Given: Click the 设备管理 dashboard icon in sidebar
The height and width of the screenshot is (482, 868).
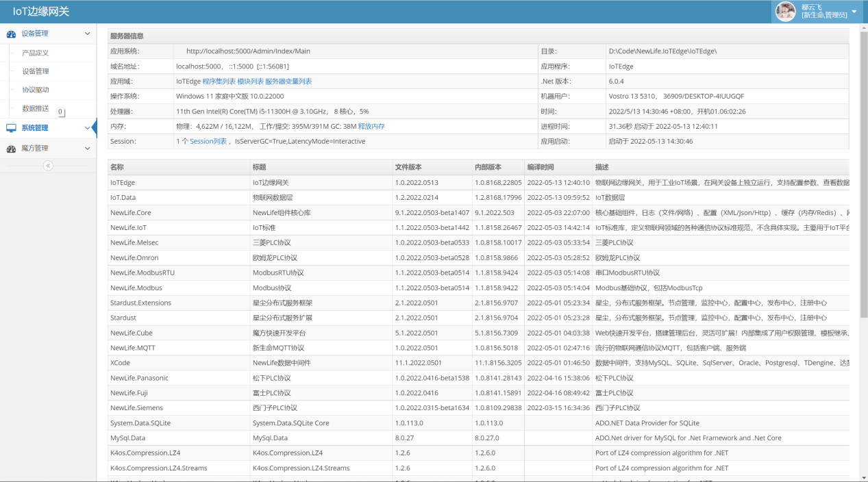Looking at the screenshot, I should (11, 34).
